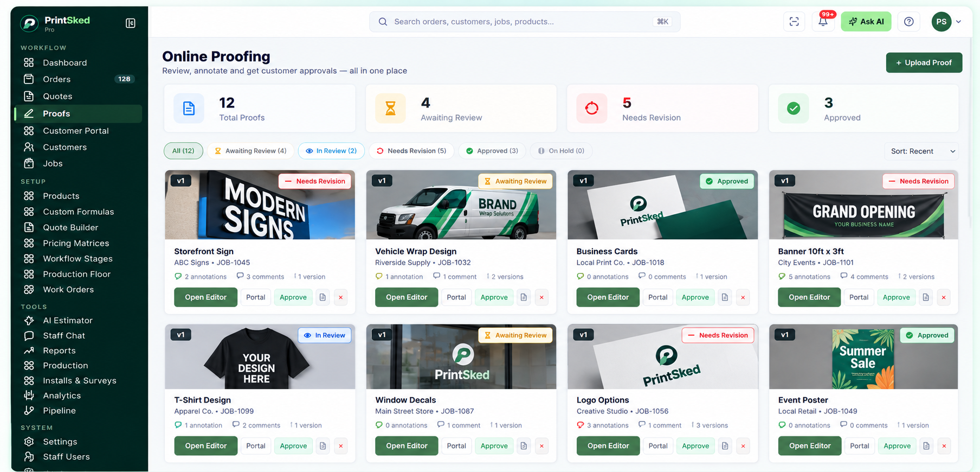The height and width of the screenshot is (472, 980).
Task: Show the All (12) proofs filter
Action: [183, 151]
